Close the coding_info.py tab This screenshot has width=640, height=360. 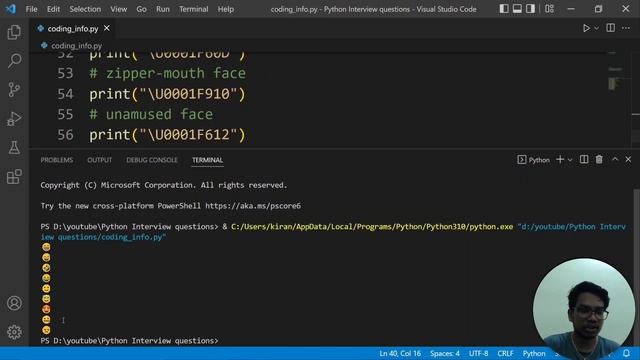pyautogui.click(x=107, y=28)
